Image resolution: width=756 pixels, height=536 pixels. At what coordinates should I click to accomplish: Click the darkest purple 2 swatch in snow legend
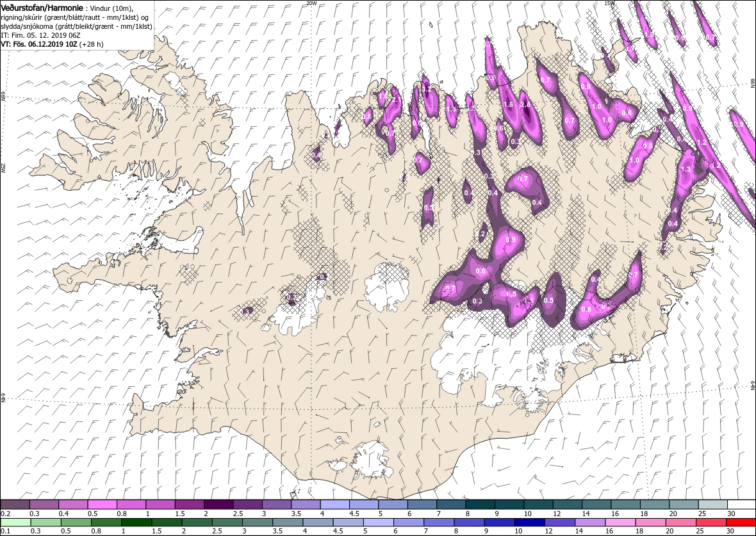[x=218, y=505]
